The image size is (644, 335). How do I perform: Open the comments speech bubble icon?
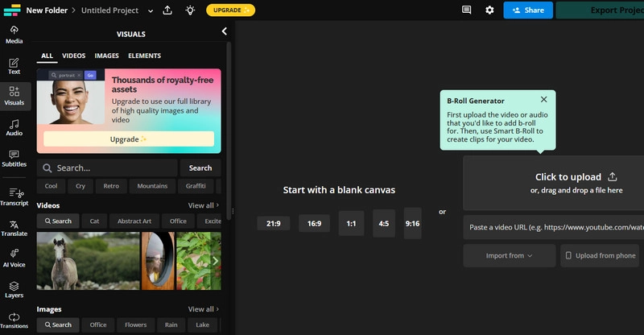pos(466,10)
